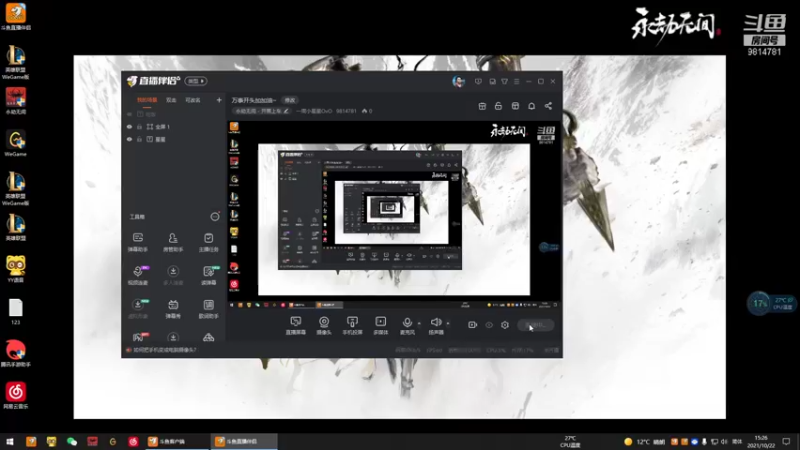Open the 虚拟形象 tool
This screenshot has height=450, width=800.
tap(138, 309)
